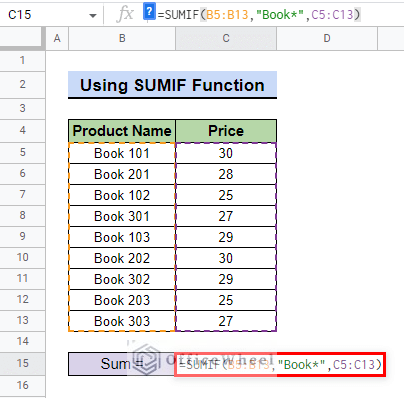
Task: Select row 10 header
Action: [x=22, y=258]
